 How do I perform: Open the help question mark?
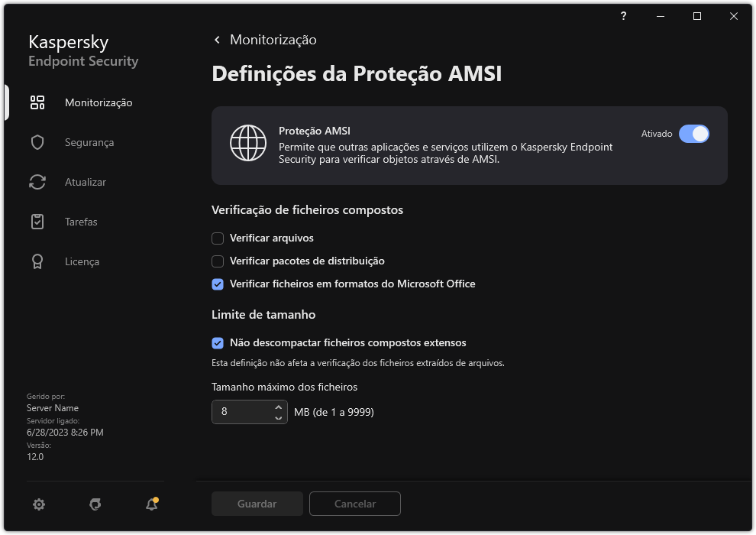(623, 16)
